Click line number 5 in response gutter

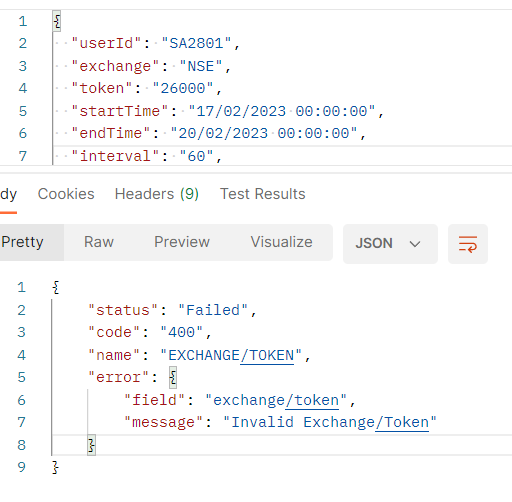pyautogui.click(x=22, y=378)
